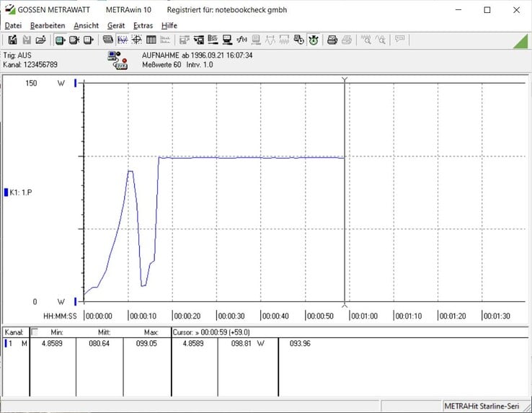This screenshot has height=413, width=532.
Task: Click the grayed-out floppy disk icon
Action: (x=27, y=40)
